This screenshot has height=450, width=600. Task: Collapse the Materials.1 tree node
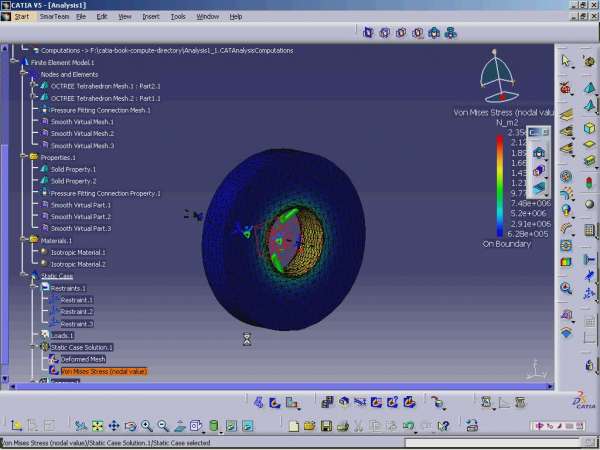(x=24, y=239)
